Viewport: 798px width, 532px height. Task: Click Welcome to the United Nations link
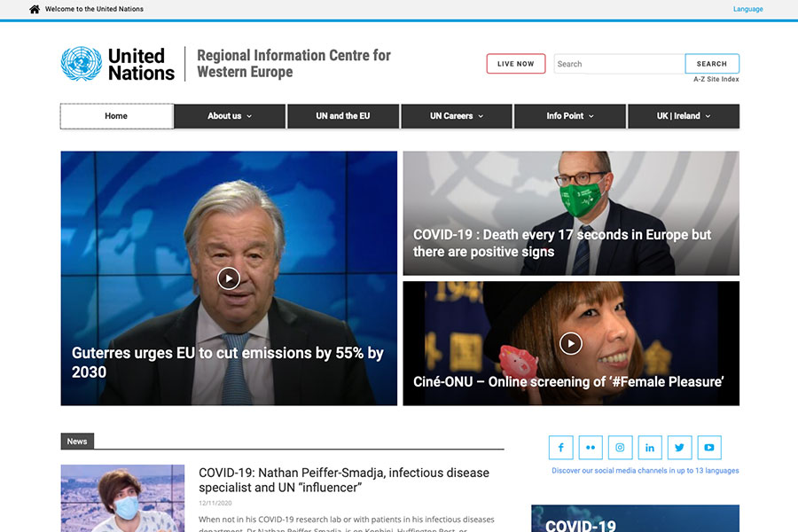pos(94,9)
